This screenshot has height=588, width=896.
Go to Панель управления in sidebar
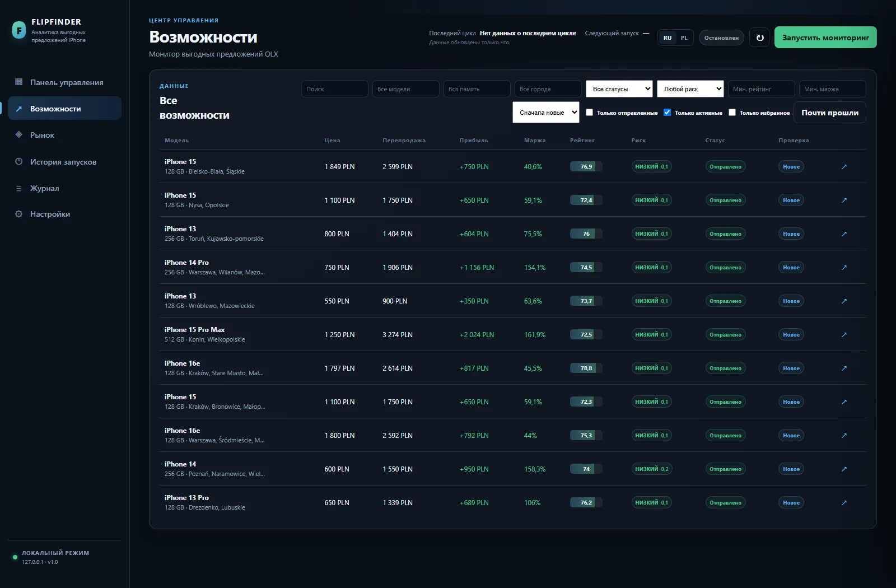point(64,82)
